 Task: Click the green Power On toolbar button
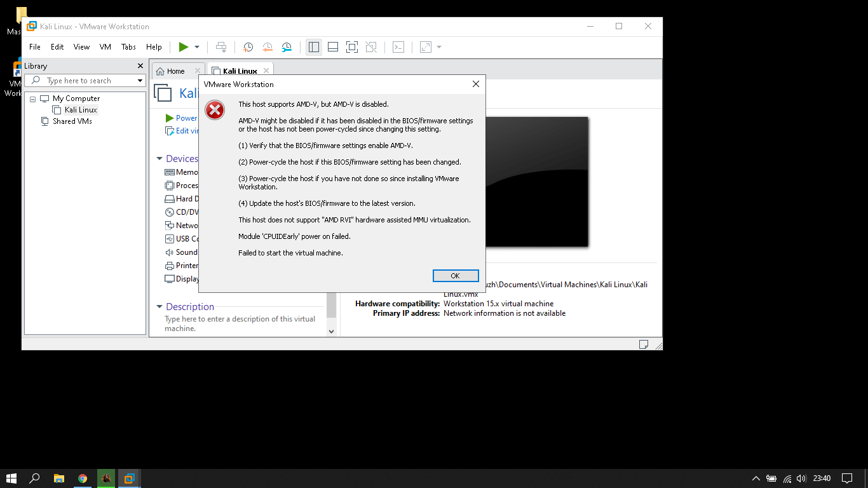point(184,47)
